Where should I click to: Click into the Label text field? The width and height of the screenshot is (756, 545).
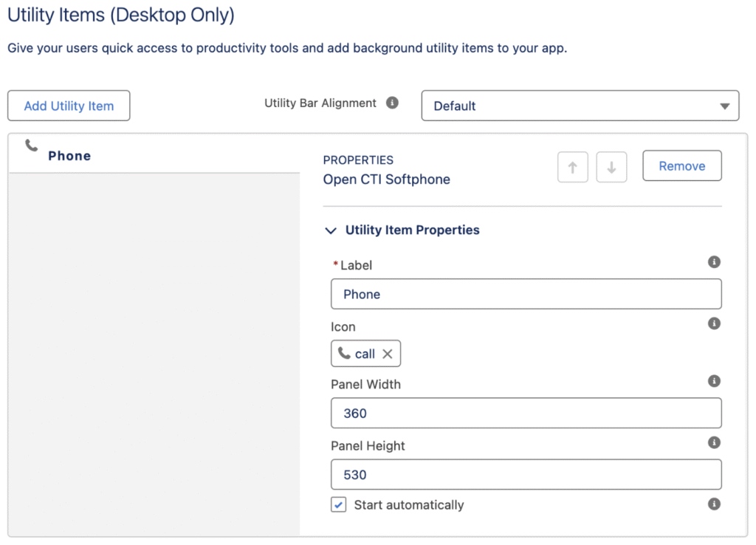(526, 294)
